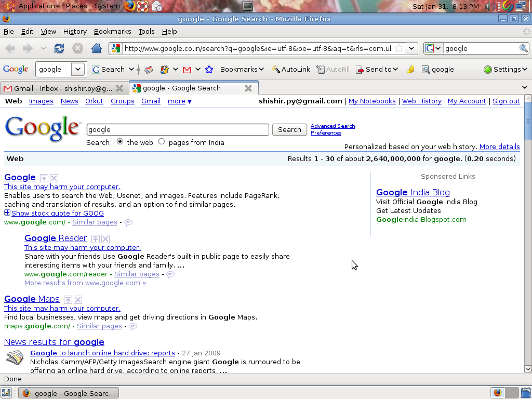Select the "pages from India" radio button
Viewport: 532px width, 399px height.
click(x=162, y=142)
